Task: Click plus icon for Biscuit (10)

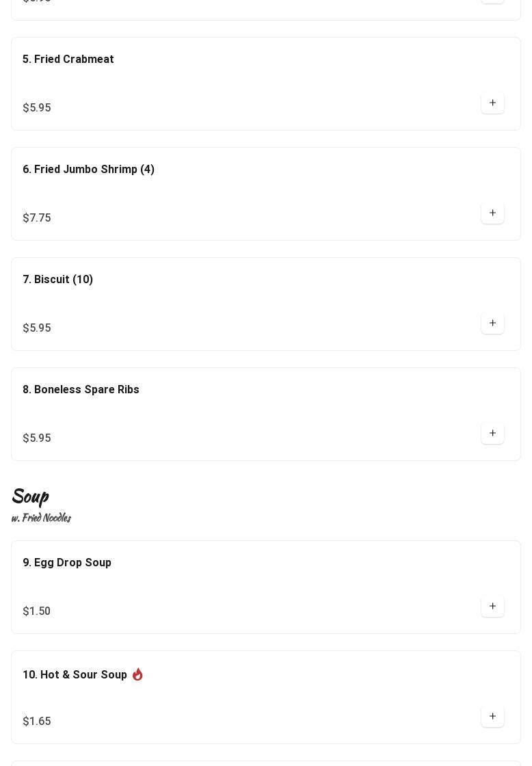Action: pos(492,323)
